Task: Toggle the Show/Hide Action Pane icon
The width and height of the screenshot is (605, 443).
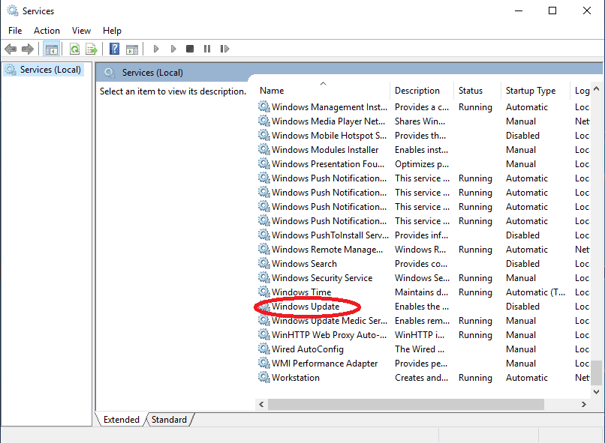Action: pos(132,48)
